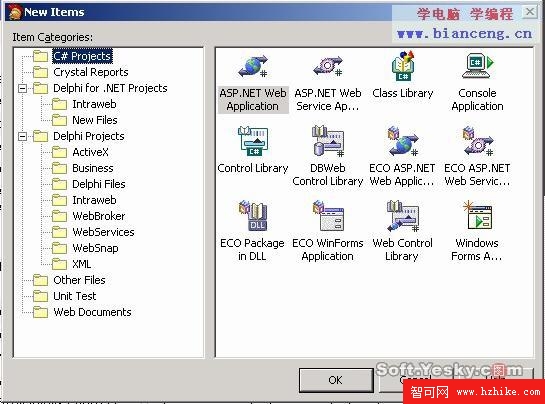Viewport: 545px width, 404px height.
Task: Click the Crystal Reports folder icon
Action: click(40, 72)
